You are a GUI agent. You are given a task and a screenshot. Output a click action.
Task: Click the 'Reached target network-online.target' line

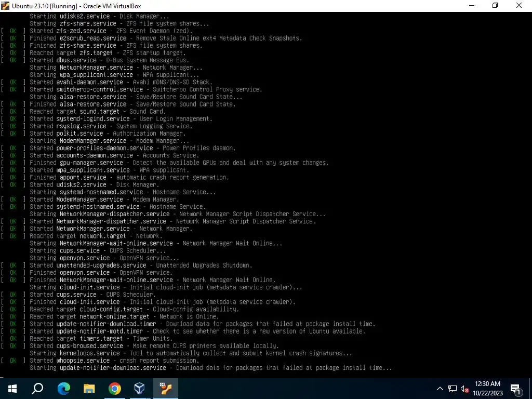click(110, 316)
